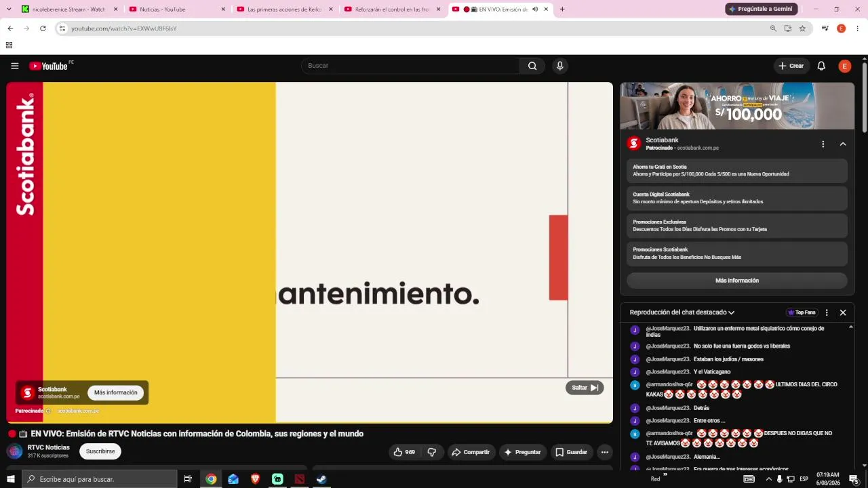
Task: Click the Chrome address bar URL
Action: (x=124, y=28)
